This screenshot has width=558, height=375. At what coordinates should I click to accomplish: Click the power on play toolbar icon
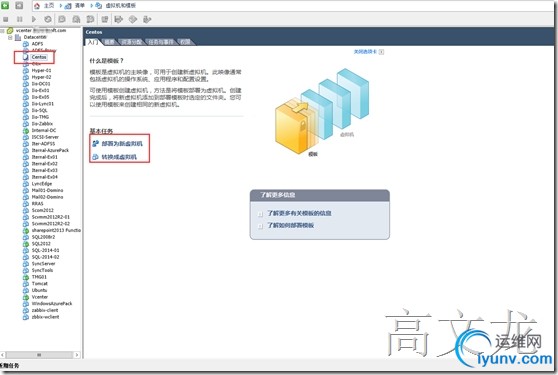(34, 19)
